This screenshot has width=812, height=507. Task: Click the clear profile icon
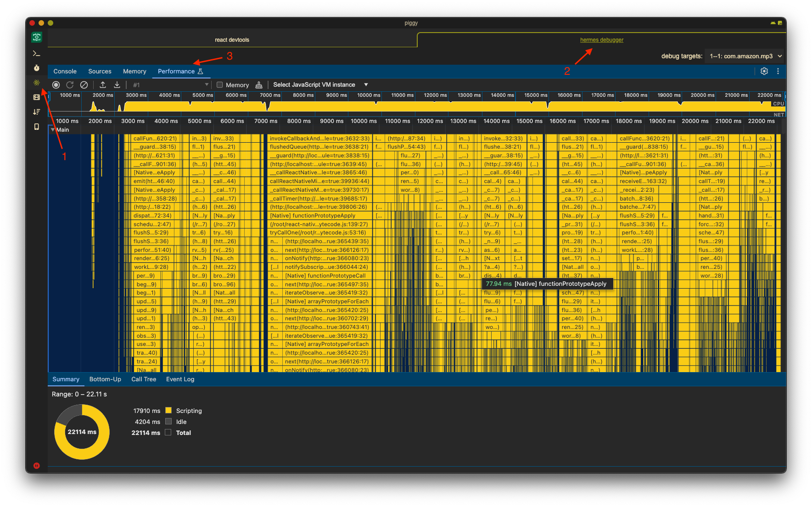click(84, 85)
